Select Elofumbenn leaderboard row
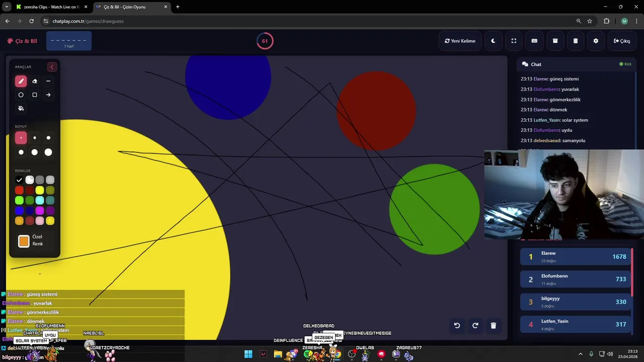Image resolution: width=644 pixels, height=362 pixels. coord(576,279)
